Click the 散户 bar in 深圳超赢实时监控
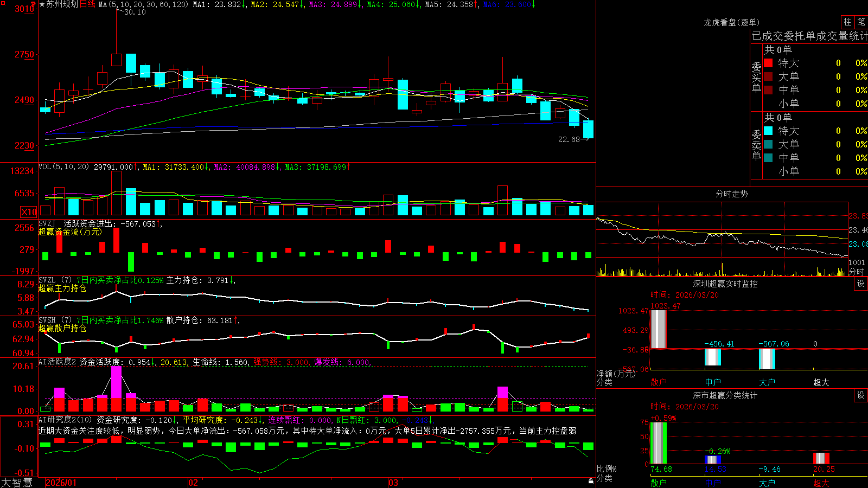 (x=658, y=329)
